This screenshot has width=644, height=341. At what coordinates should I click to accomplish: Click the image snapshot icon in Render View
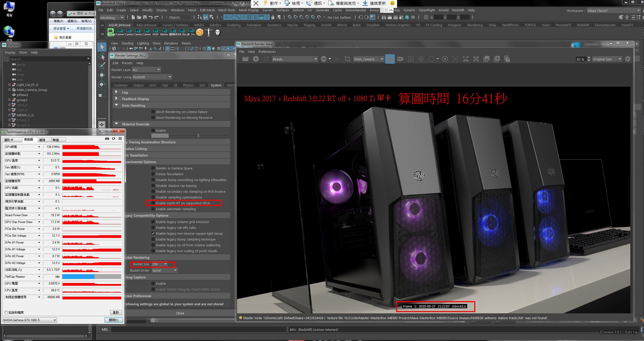486,59
